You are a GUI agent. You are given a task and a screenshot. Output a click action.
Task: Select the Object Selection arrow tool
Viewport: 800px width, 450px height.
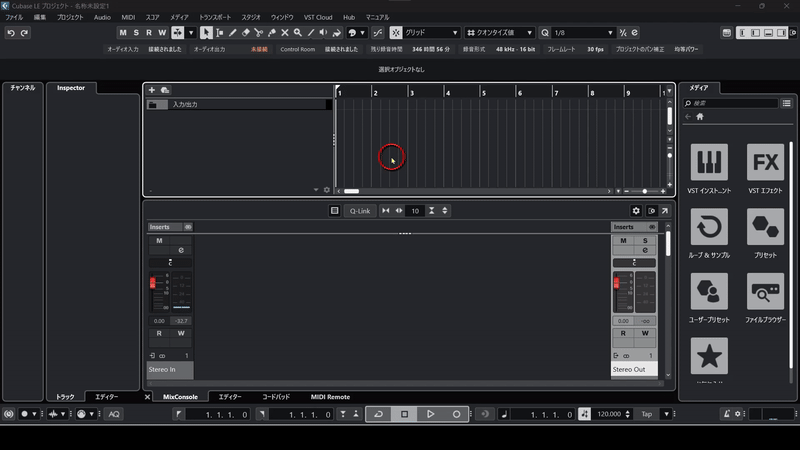point(206,33)
